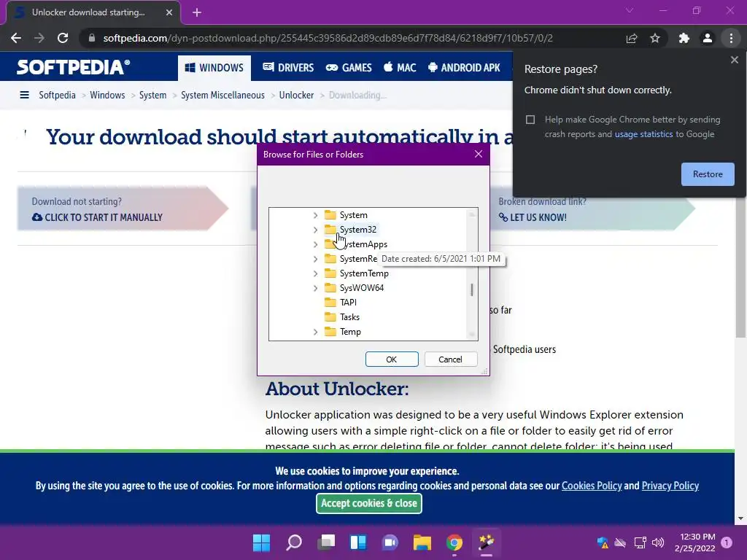747x560 pixels.
Task: Open the ANDROID APK section
Action: click(x=464, y=68)
